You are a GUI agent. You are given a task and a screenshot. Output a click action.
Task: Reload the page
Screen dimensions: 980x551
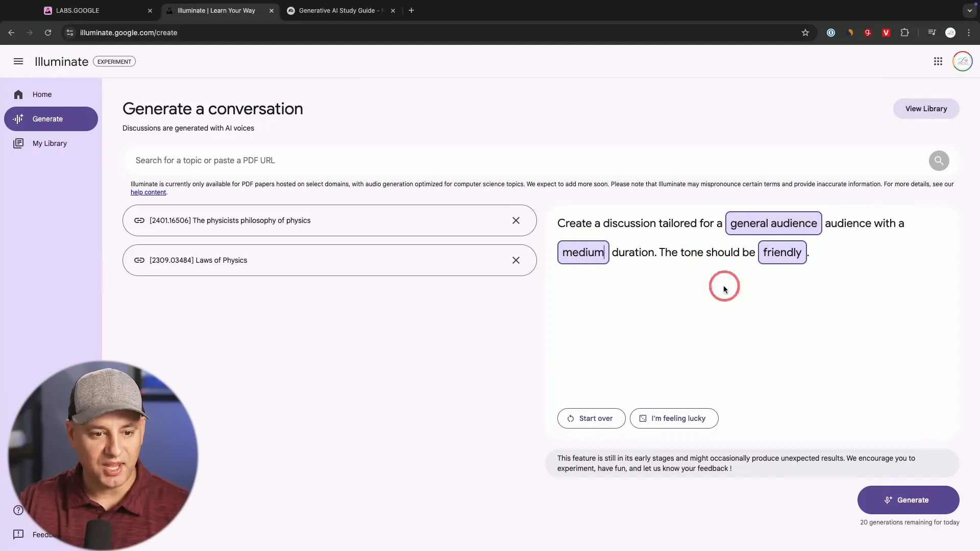[48, 33]
